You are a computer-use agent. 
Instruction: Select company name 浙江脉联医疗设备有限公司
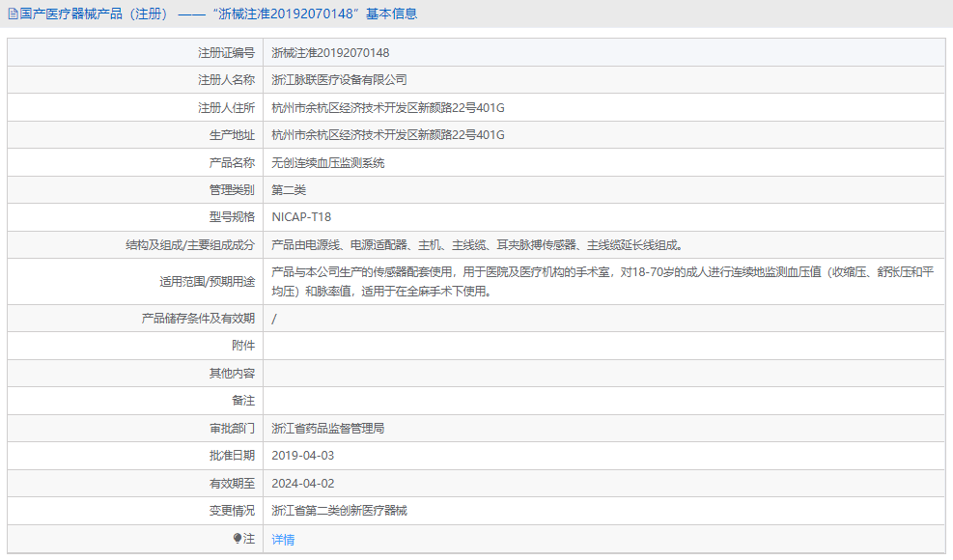pos(339,80)
